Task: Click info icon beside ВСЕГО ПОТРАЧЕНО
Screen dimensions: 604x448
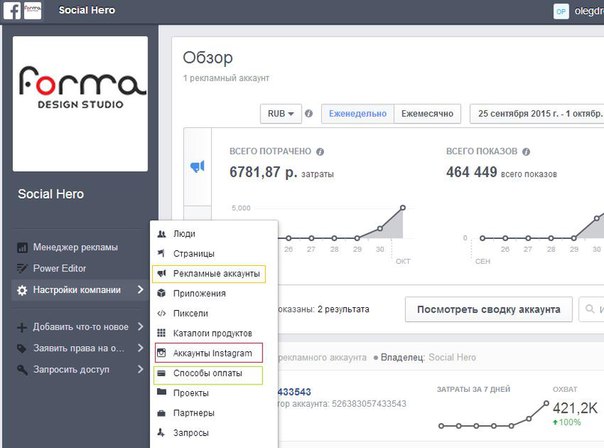Action: click(x=320, y=152)
